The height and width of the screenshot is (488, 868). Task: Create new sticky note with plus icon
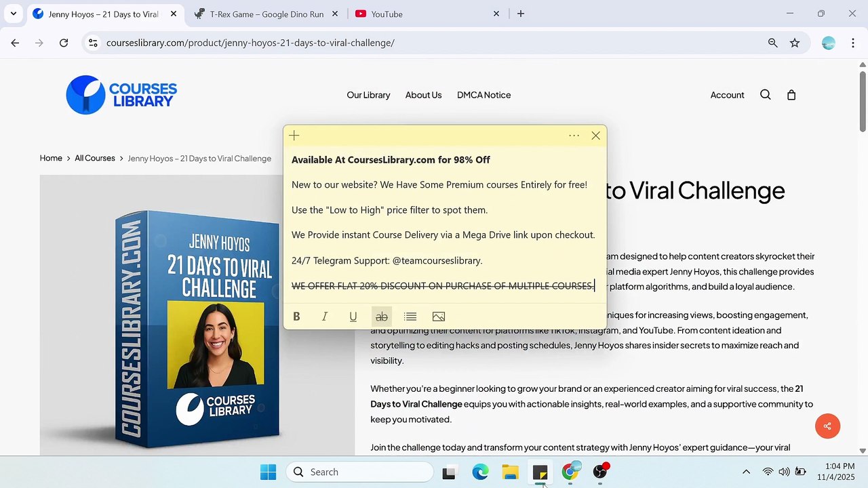tap(294, 136)
